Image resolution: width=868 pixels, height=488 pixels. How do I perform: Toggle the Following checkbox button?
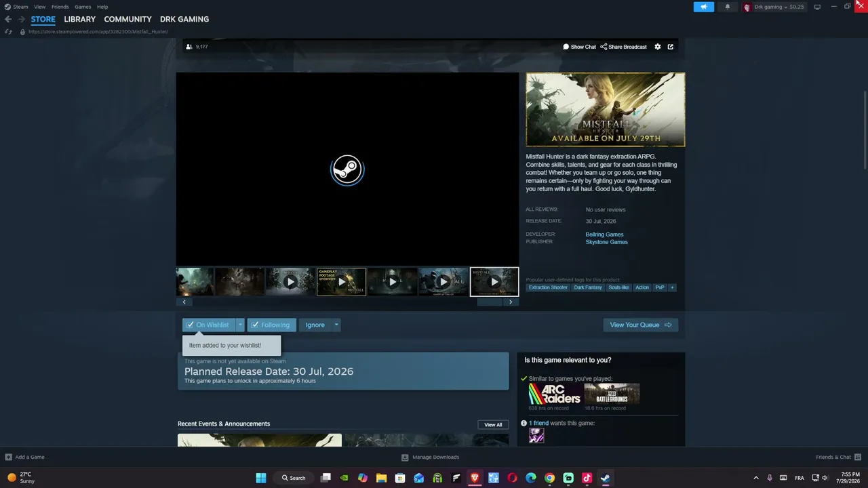click(271, 325)
